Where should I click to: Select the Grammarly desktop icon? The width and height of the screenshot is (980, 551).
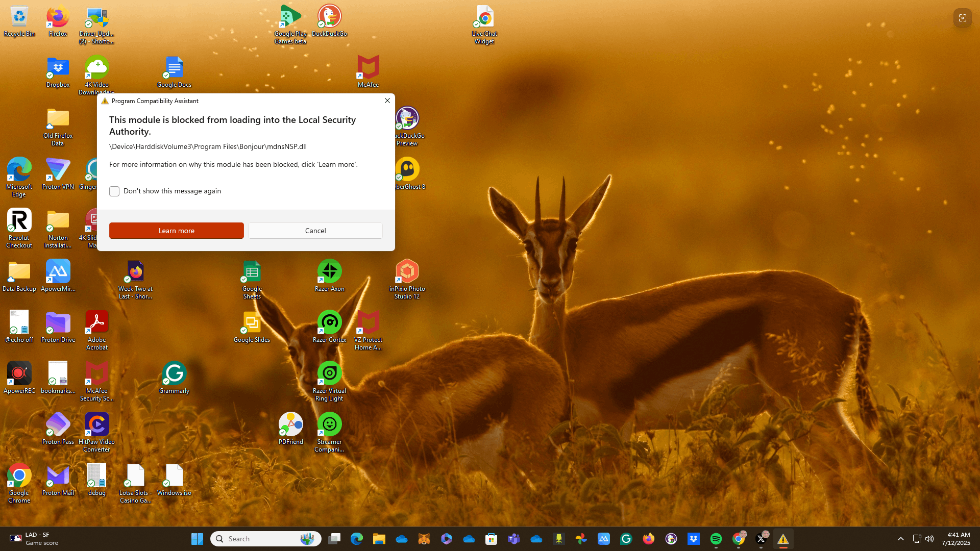point(174,379)
